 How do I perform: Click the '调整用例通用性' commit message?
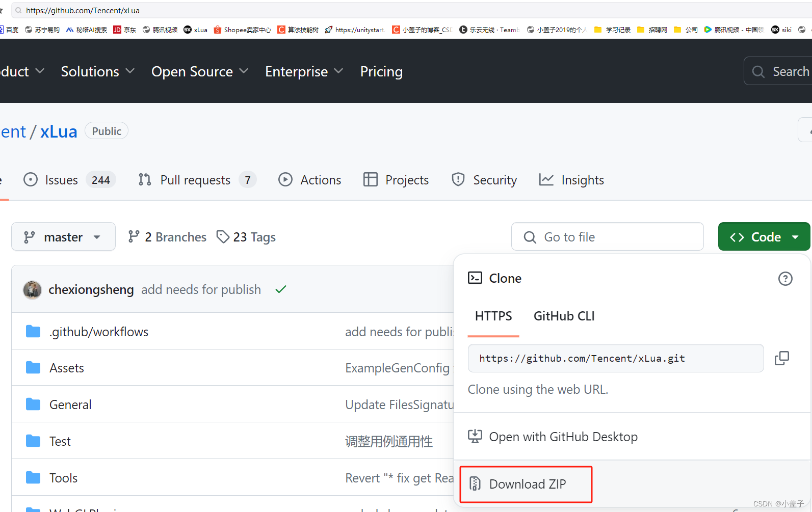tap(389, 441)
